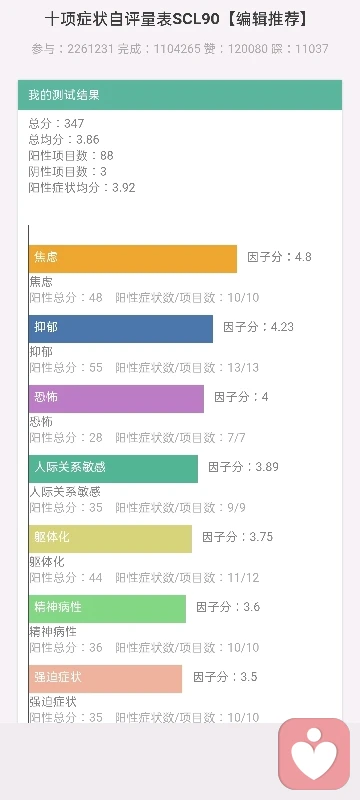Tap the 阳性症状数/项目数：11/12 text
Image resolution: width=360 pixels, height=800 pixels.
[x=187, y=578]
